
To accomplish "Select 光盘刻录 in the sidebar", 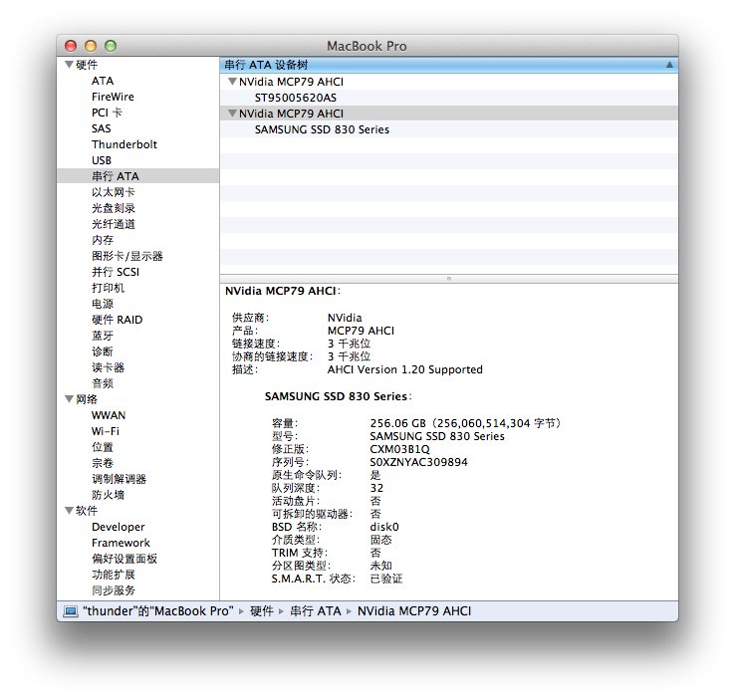I will pos(114,208).
